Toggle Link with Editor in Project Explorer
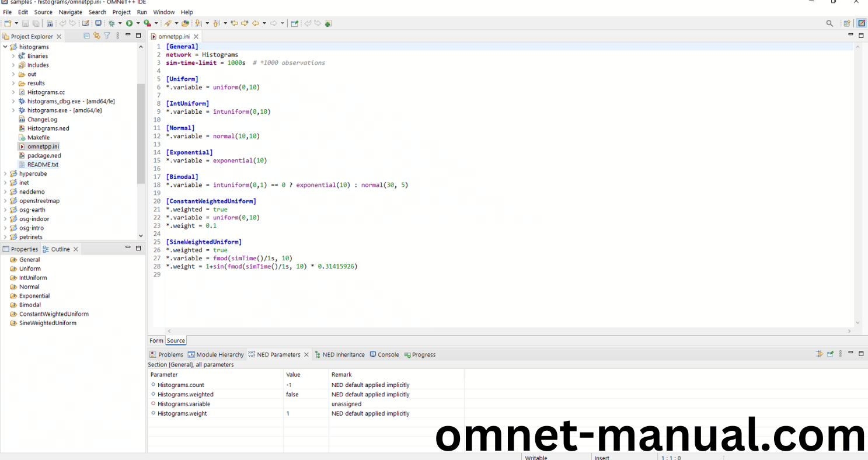 97,36
